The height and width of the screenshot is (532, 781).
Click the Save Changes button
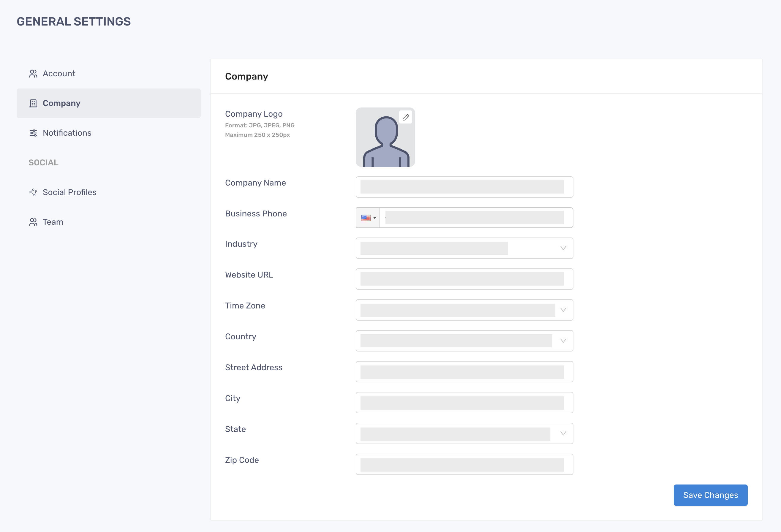[710, 495]
